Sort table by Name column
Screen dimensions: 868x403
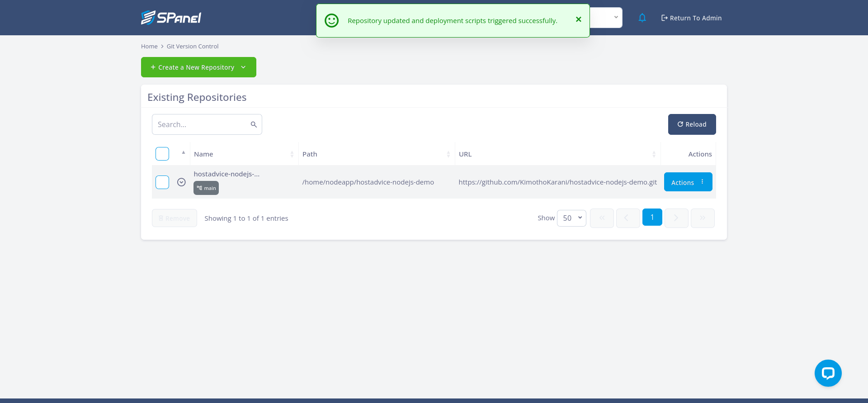point(244,154)
